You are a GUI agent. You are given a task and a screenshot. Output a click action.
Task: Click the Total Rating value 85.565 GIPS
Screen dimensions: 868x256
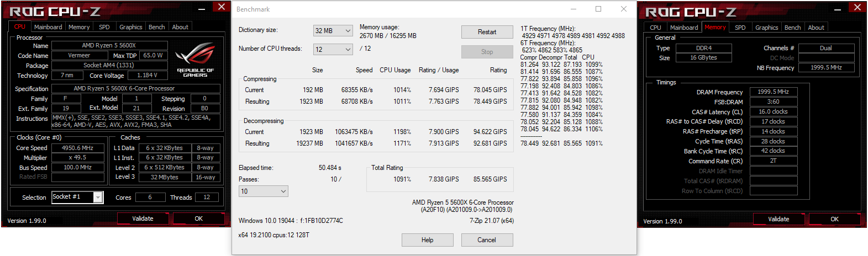click(490, 179)
